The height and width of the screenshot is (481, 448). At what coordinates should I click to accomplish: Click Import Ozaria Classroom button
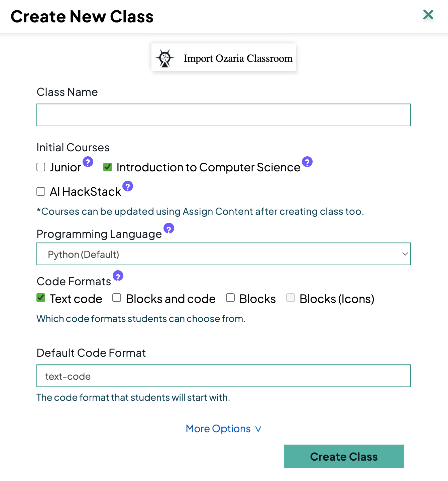tap(223, 57)
